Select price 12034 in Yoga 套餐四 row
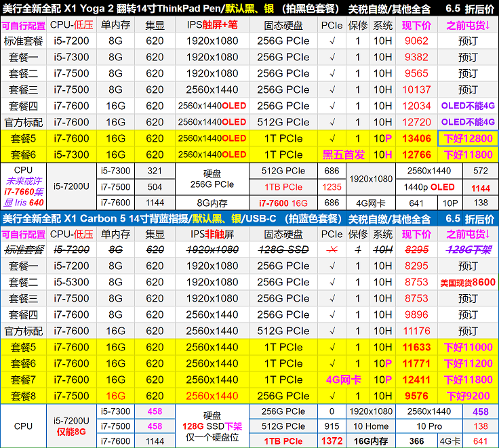 [416, 106]
